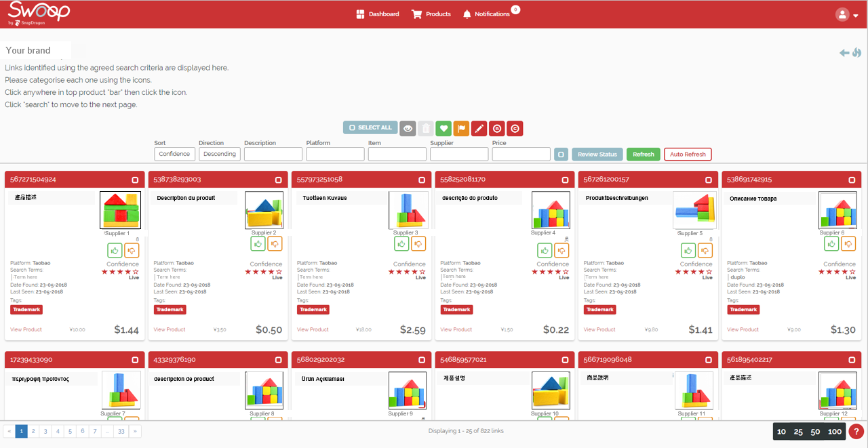Open Supplier 6 product thumbnail image

coord(837,210)
